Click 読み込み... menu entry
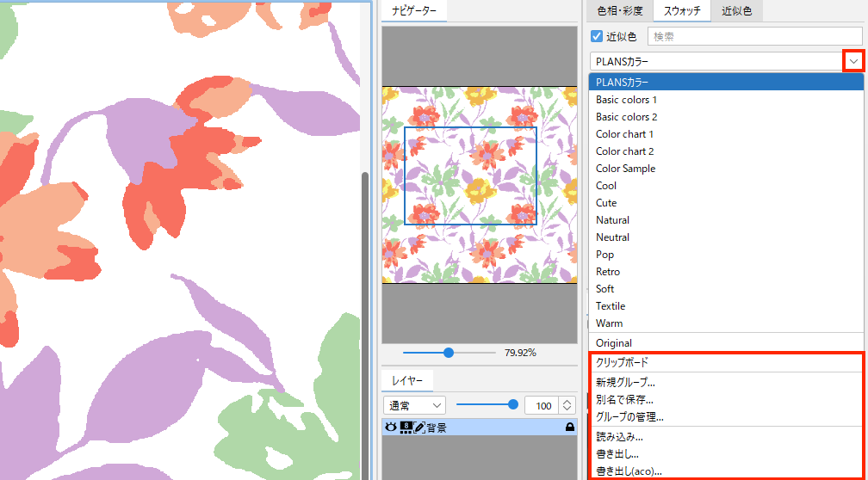 click(x=726, y=437)
